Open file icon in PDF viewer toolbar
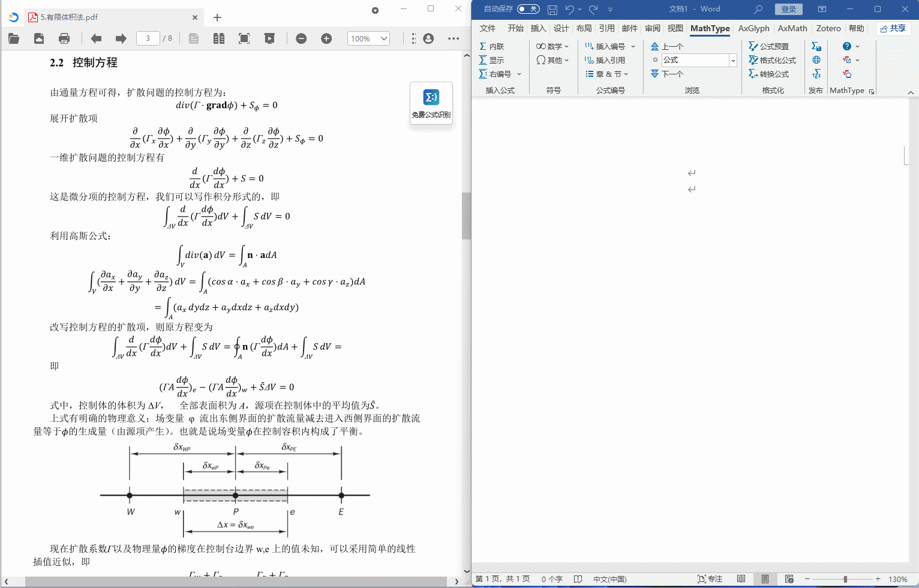The width and height of the screenshot is (919, 588). point(14,38)
